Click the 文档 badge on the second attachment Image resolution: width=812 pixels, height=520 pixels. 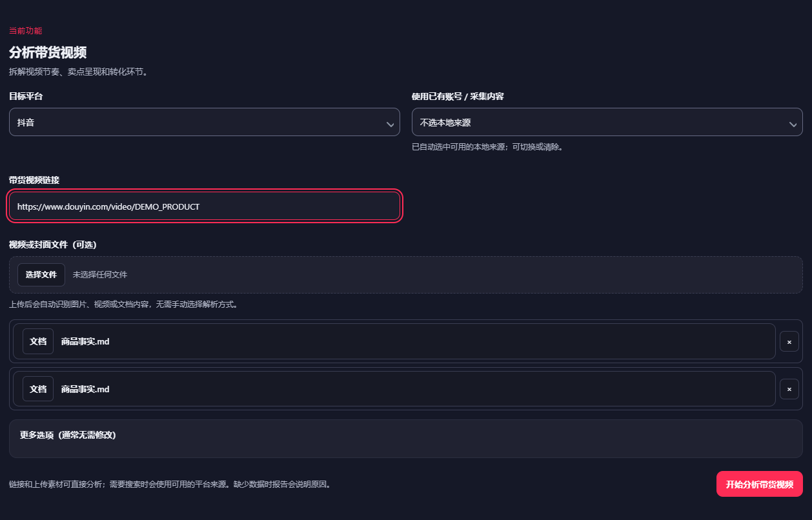pyautogui.click(x=38, y=389)
